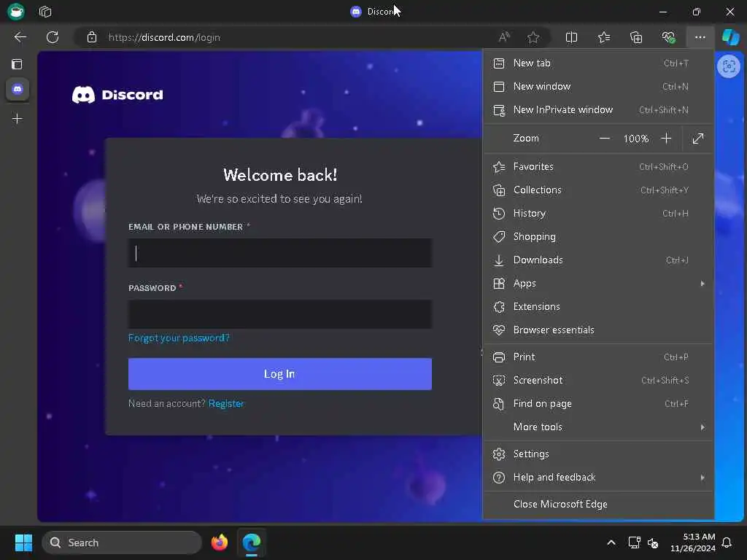
Task: Focus the password field
Action: click(x=280, y=314)
